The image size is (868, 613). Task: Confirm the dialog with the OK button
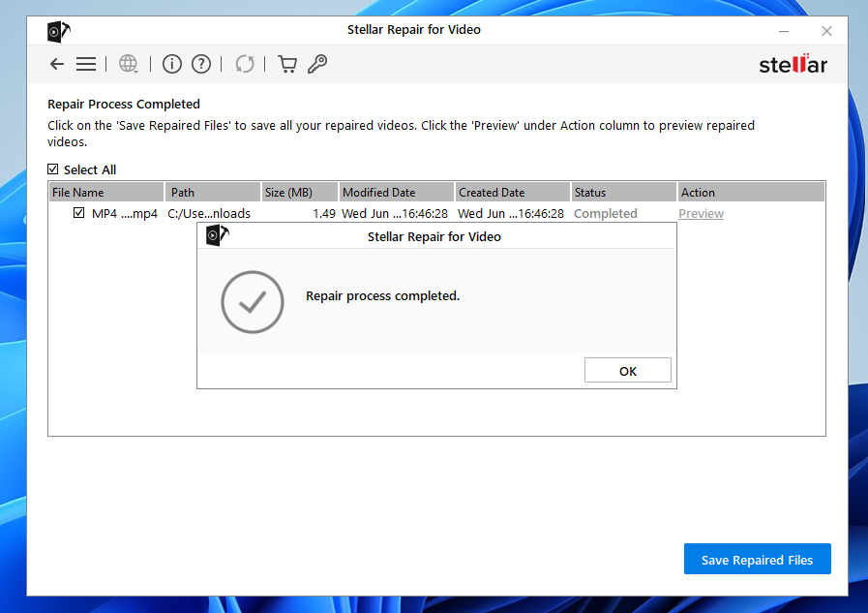pos(628,371)
